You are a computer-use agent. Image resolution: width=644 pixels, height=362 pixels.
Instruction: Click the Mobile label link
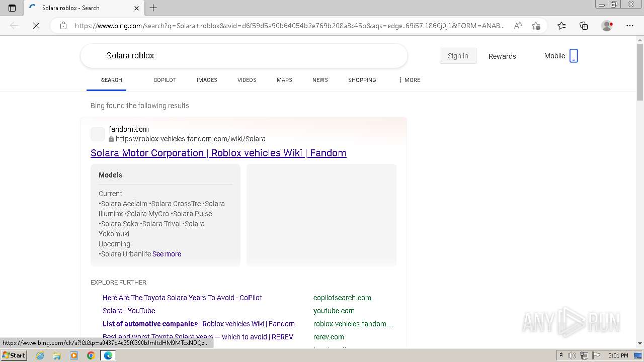pyautogui.click(x=554, y=56)
